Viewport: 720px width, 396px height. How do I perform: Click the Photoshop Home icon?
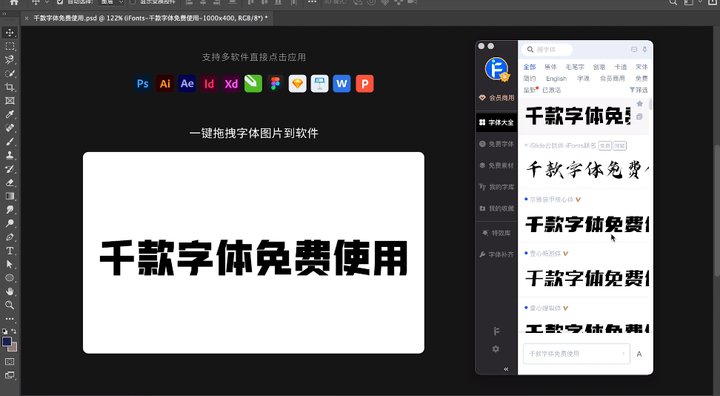14,2
